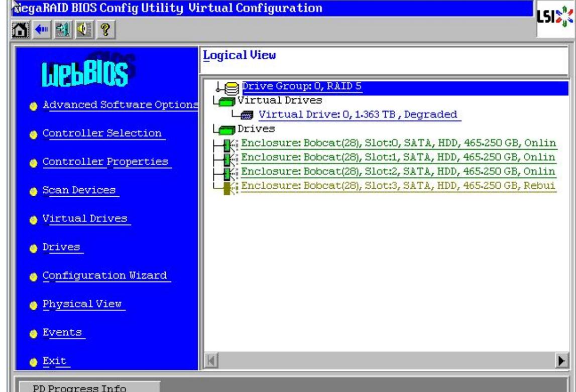Click the yellow bullet beside Scan Devices
Viewport: 576px width, 392px height.
(34, 192)
